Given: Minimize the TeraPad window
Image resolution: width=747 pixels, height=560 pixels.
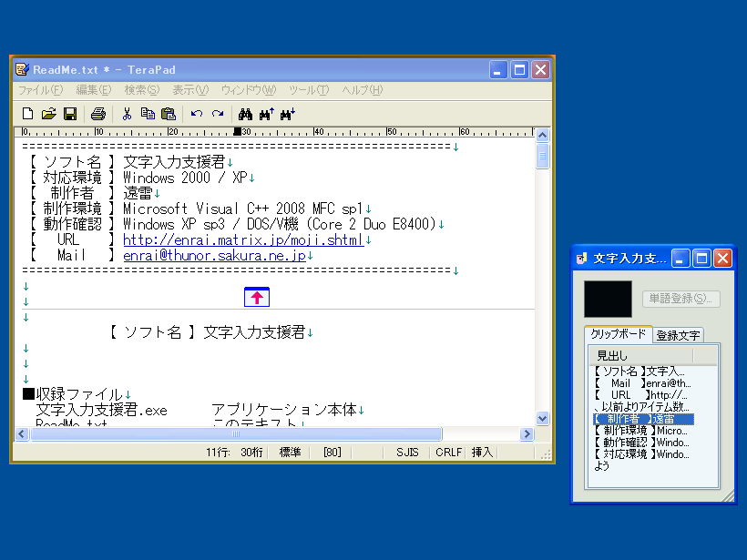Looking at the screenshot, I should tap(498, 70).
